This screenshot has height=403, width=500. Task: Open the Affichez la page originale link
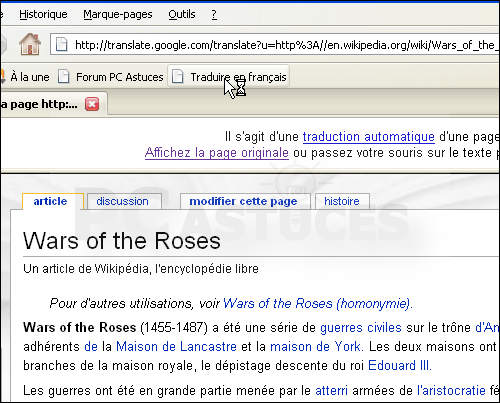217,153
